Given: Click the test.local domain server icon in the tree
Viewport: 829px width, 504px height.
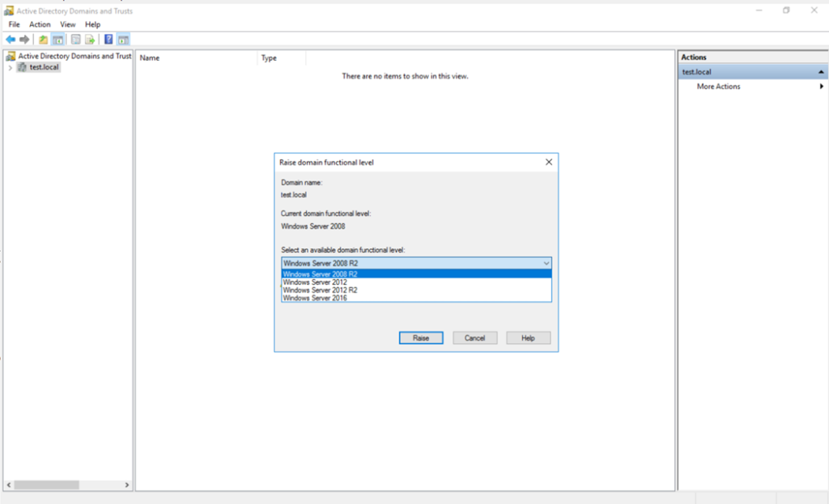Looking at the screenshot, I should (x=22, y=67).
